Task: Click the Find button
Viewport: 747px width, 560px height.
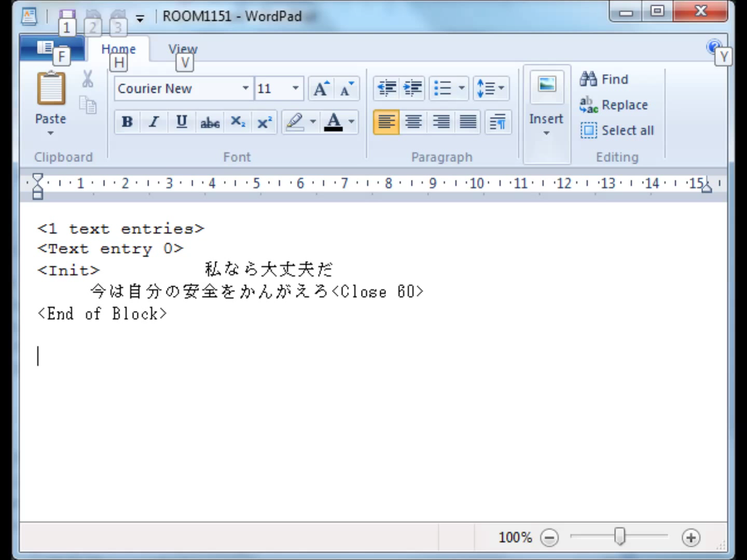Action: tap(604, 79)
